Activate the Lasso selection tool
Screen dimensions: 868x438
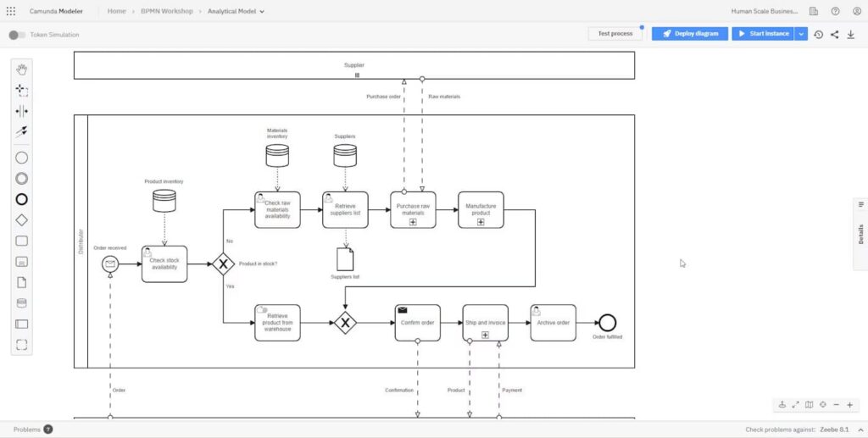[x=22, y=90]
